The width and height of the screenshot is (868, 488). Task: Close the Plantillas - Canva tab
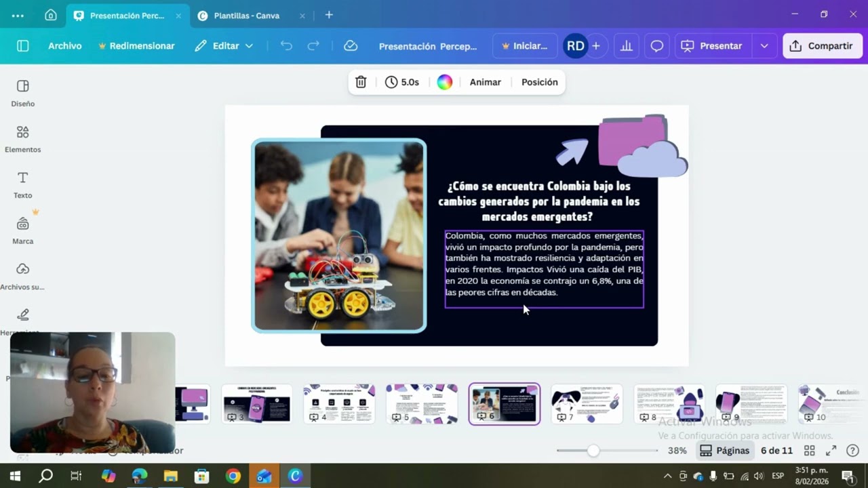(x=302, y=16)
